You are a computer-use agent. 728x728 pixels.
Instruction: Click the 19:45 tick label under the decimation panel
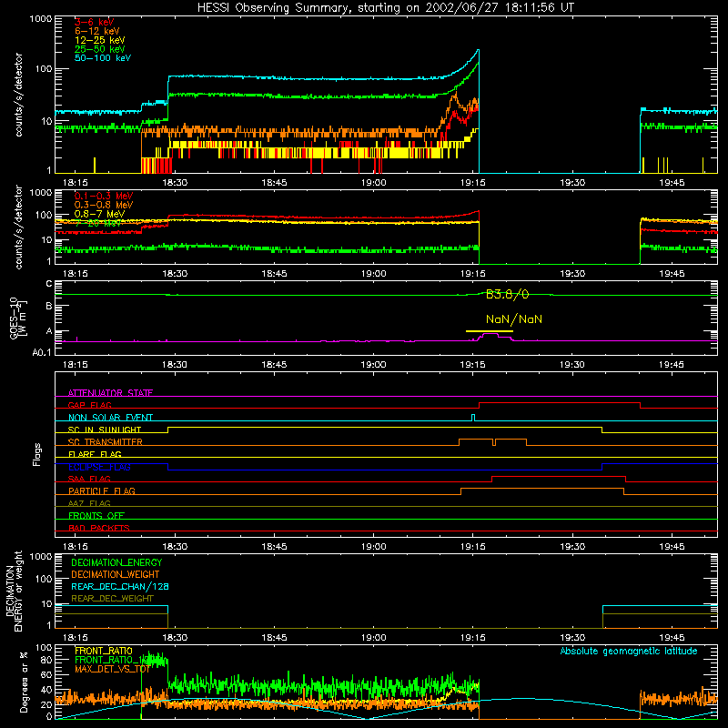coord(672,638)
